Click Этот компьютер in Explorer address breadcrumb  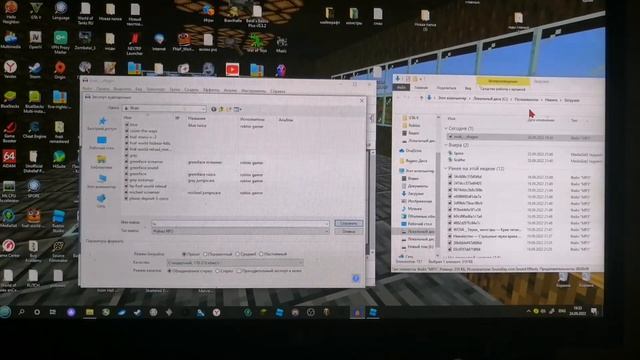(453, 98)
